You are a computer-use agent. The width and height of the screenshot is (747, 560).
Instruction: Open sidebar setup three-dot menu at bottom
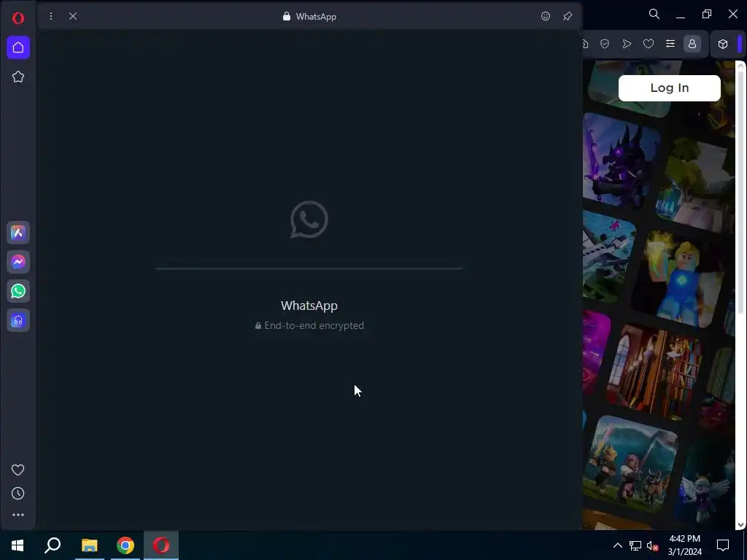pos(18,515)
